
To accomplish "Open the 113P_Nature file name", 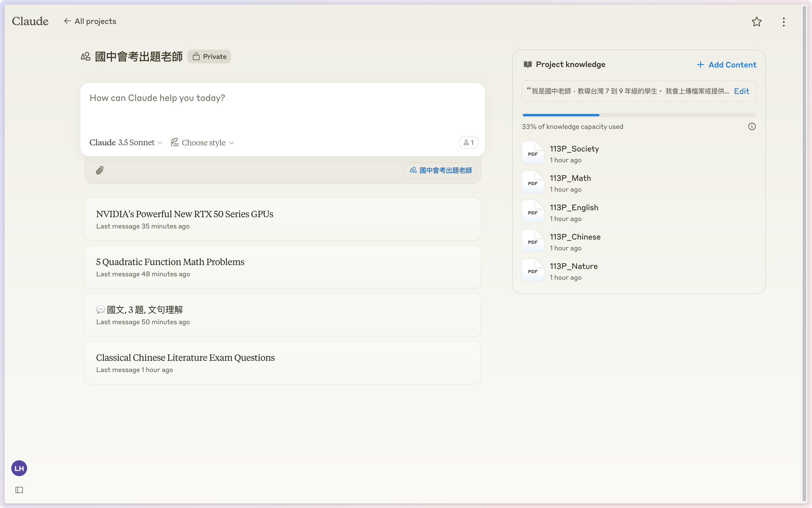I will click(573, 266).
